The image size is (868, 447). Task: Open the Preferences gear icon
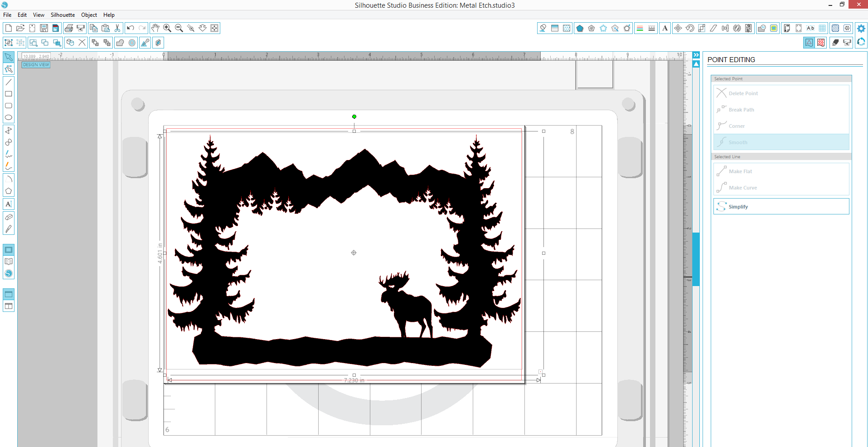coord(861,28)
